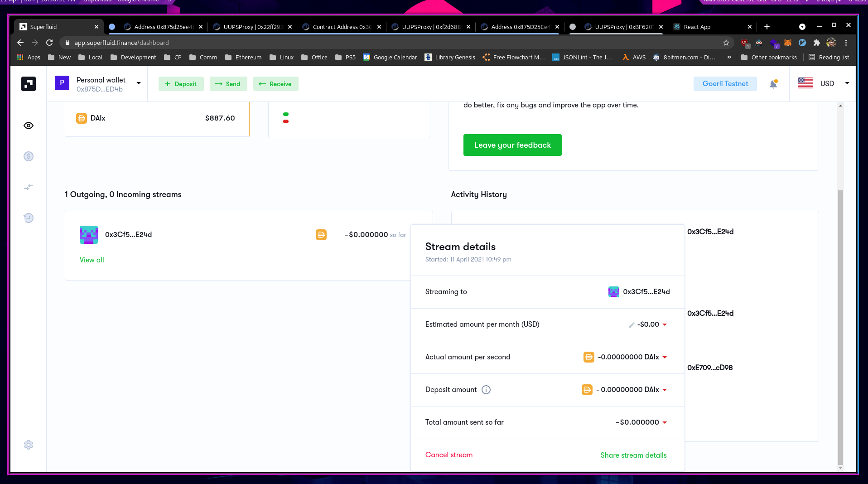
Task: Expand the Estimated amount per month dropdown arrow
Action: pos(665,325)
